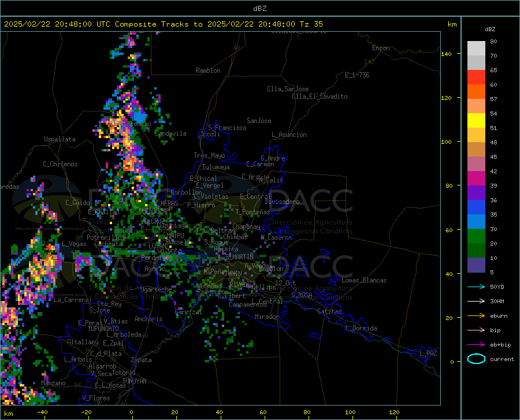This screenshot has height=420, width=520.
Task: Select the light gray 70–80 dBZ swatch
Action: pyautogui.click(x=476, y=49)
